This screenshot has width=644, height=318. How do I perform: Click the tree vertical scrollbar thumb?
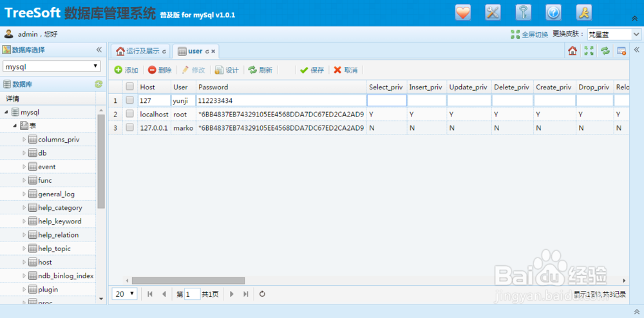click(x=101, y=162)
